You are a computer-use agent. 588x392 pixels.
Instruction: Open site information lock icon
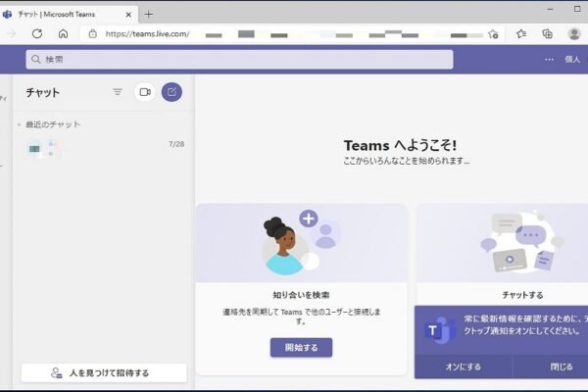(x=93, y=33)
